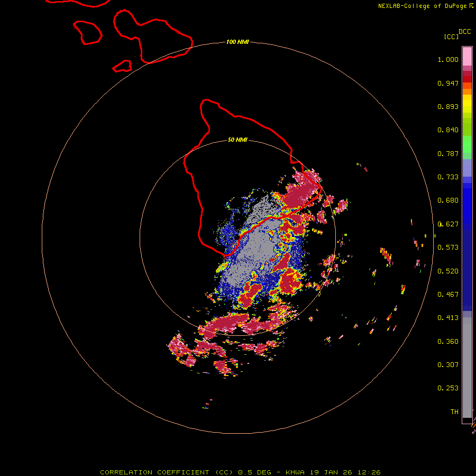476x476 pixels.
Task: Click the DCC legend title
Action: tap(464, 32)
